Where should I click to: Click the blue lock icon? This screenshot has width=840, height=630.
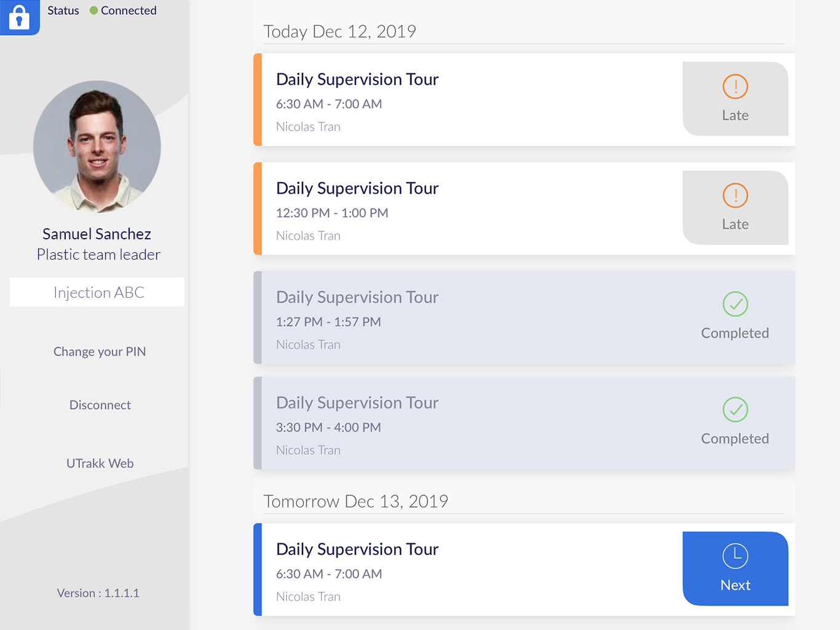(x=19, y=17)
